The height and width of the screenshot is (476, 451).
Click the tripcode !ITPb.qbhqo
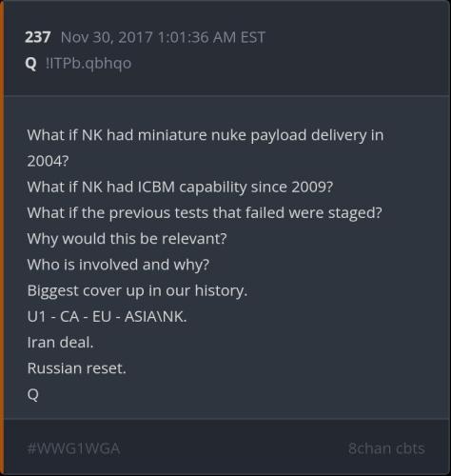[88, 64]
